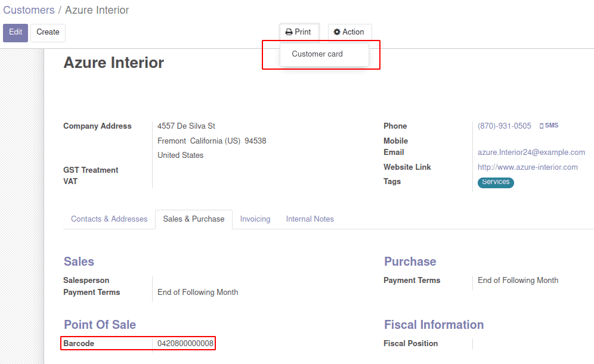Click the Mobile field label
The image size is (594, 364).
click(395, 141)
